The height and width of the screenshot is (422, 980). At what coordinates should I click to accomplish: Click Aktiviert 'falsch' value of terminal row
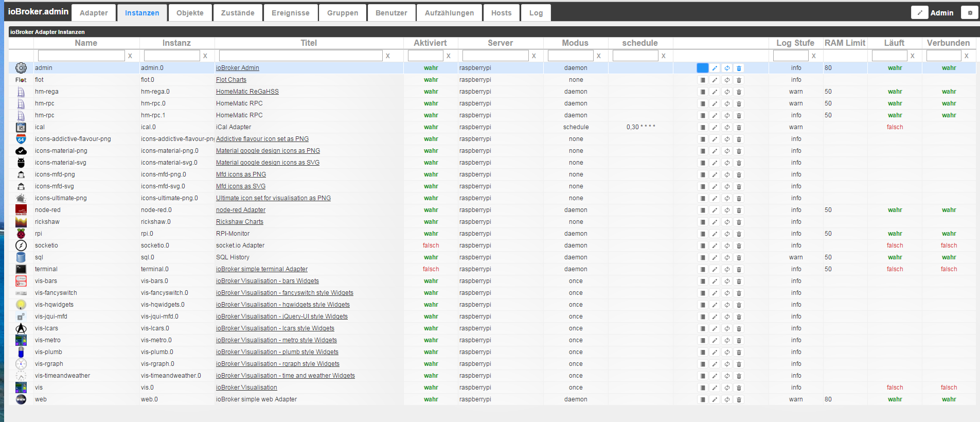[431, 269]
